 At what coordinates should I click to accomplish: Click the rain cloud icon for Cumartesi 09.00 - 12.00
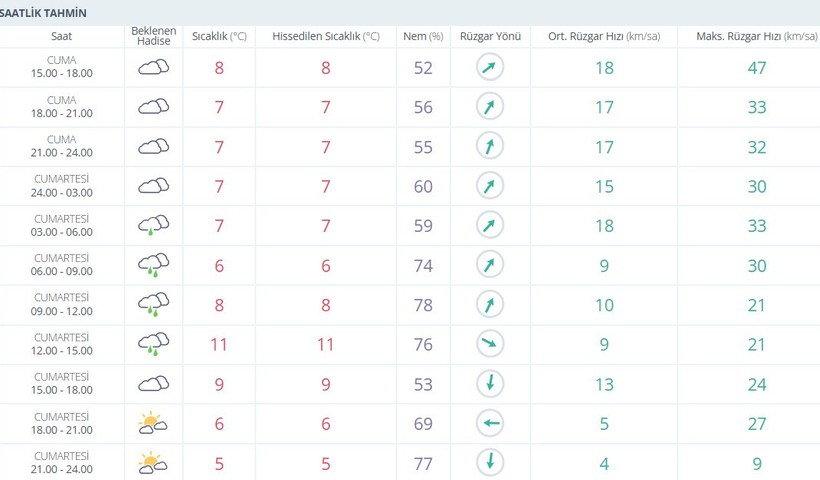pos(154,305)
